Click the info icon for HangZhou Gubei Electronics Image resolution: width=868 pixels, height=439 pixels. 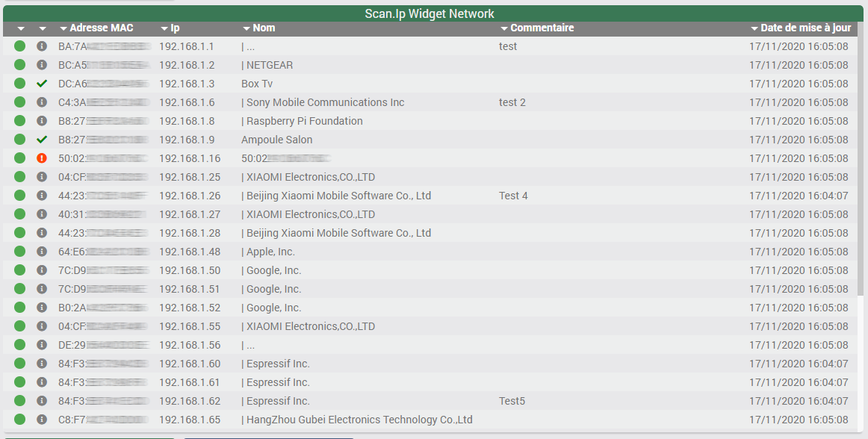(42, 420)
